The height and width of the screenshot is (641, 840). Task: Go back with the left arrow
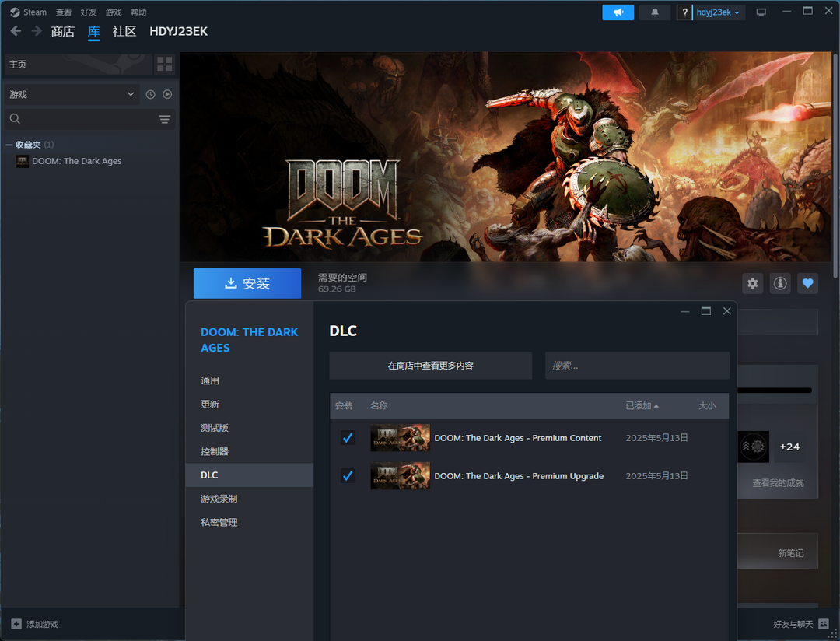coord(16,31)
